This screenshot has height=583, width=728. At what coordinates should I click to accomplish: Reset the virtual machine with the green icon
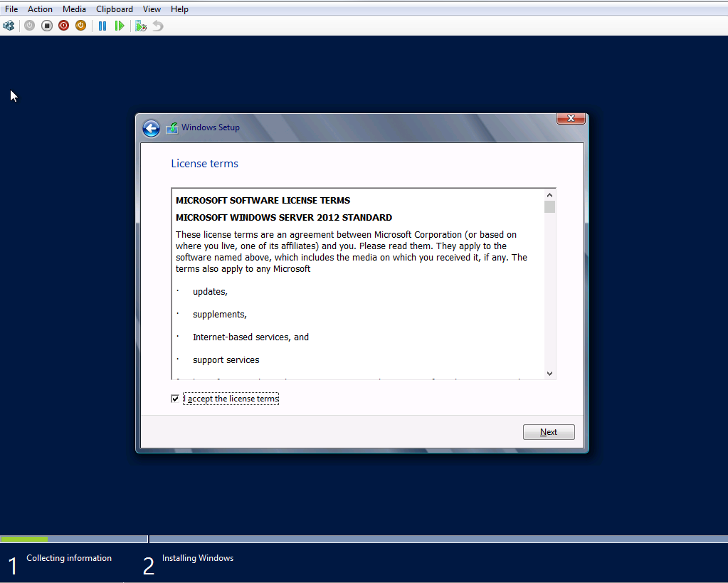click(x=120, y=26)
